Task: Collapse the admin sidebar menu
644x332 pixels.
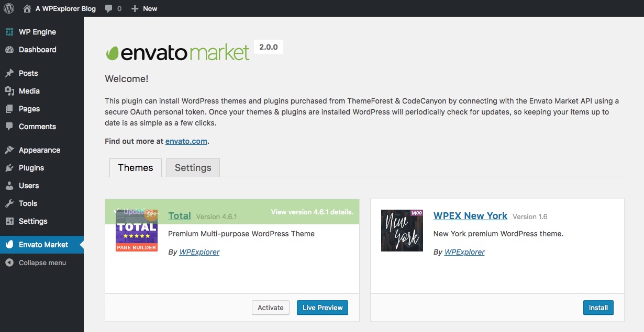Action: coord(42,262)
